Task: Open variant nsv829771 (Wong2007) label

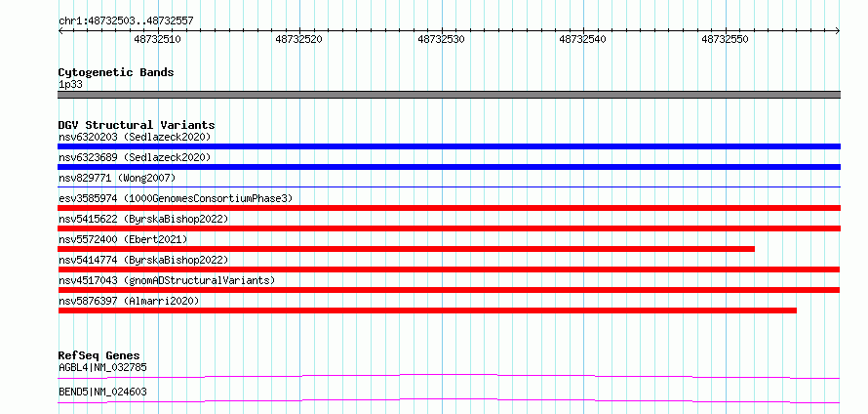Action: tap(117, 178)
